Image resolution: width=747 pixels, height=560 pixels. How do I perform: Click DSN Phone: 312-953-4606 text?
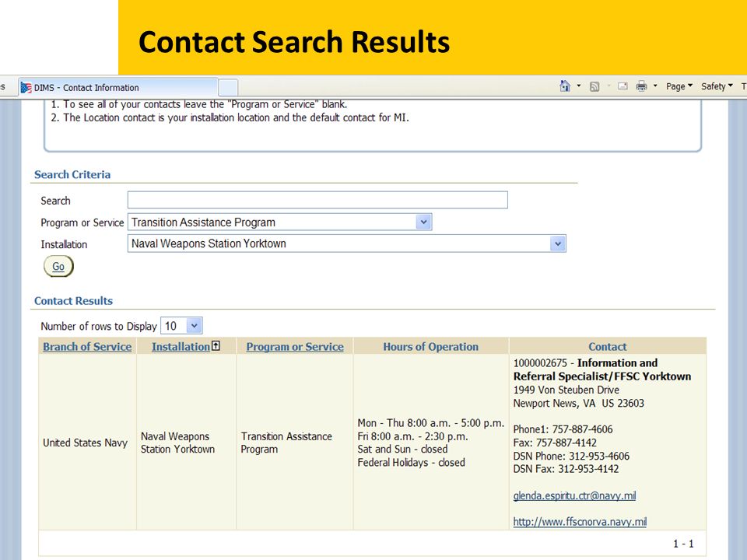pos(571,456)
